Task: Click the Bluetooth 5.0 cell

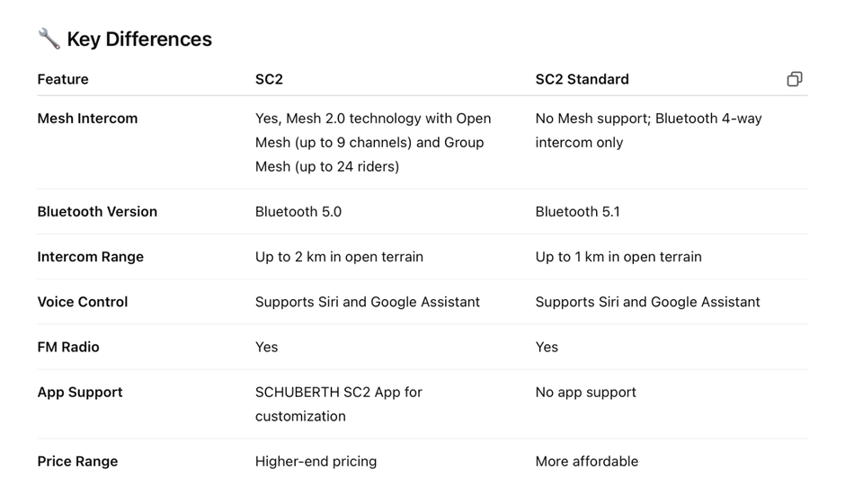Action: 298,212
